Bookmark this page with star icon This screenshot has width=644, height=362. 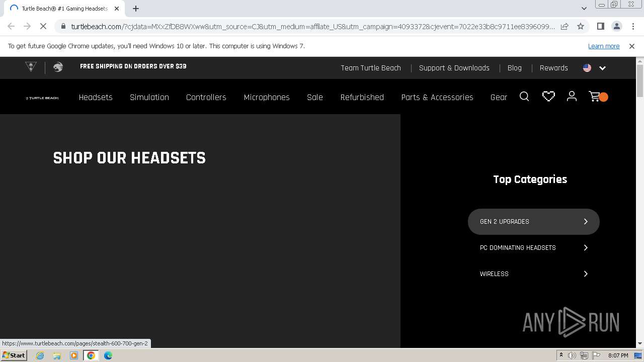tap(581, 26)
